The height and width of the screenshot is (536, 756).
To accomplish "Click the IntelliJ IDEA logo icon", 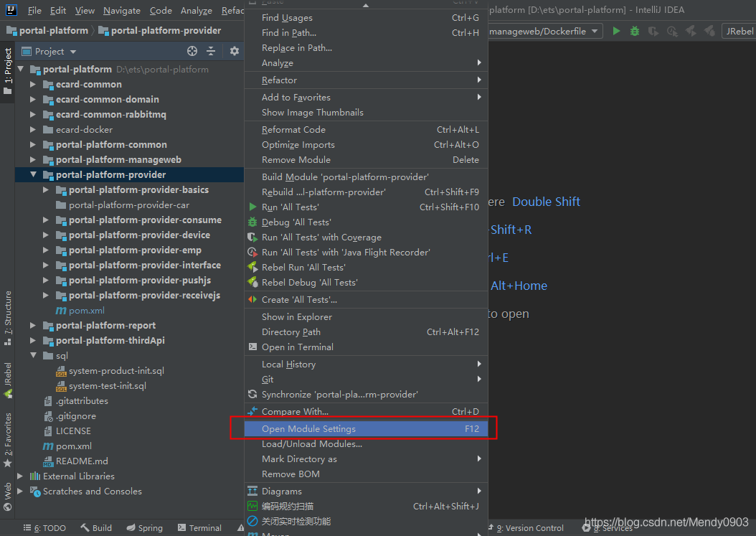I will [11, 9].
